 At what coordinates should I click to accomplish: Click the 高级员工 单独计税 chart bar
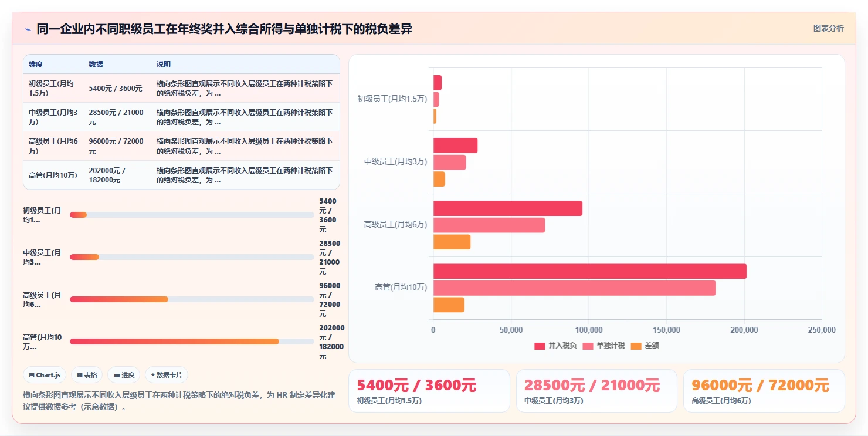tap(489, 225)
